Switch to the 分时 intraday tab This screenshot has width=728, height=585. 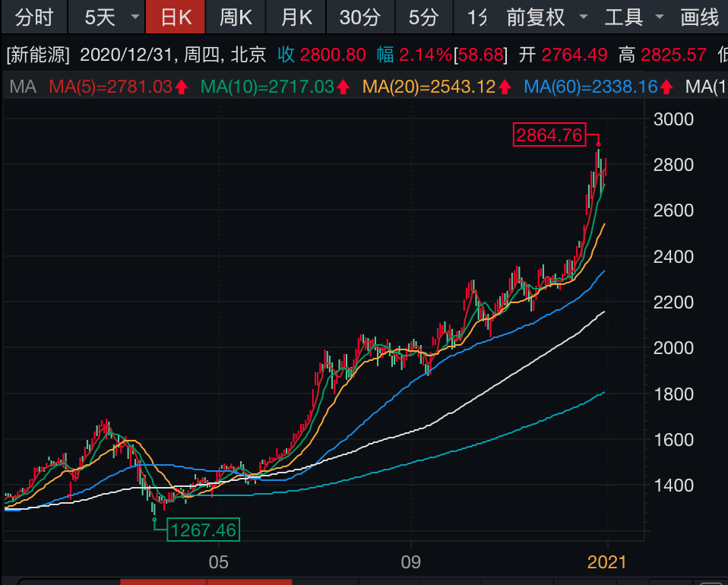(34, 17)
